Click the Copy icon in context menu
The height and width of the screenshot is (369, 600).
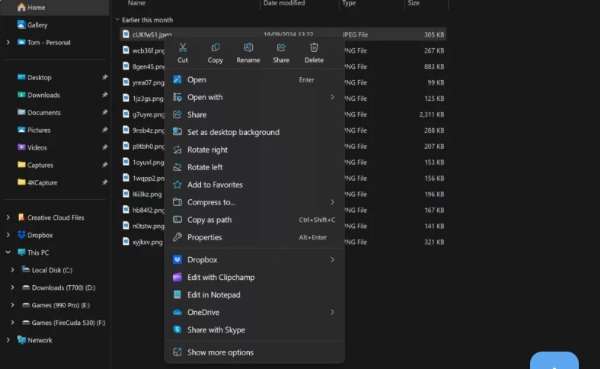(x=215, y=47)
